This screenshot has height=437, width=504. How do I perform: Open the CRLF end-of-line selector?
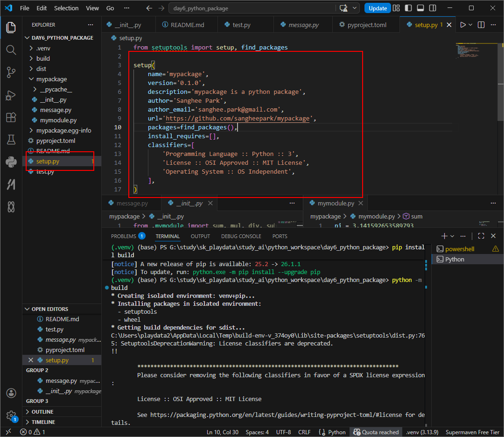click(304, 432)
